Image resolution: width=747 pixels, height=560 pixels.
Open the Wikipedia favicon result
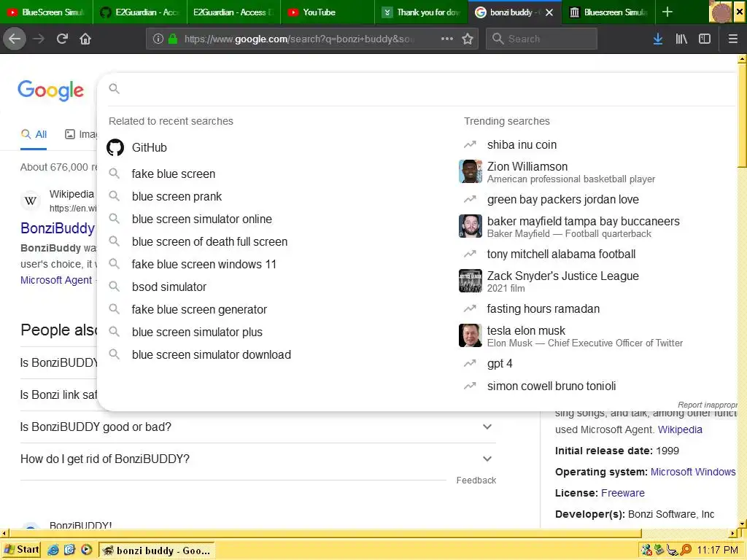click(x=31, y=201)
